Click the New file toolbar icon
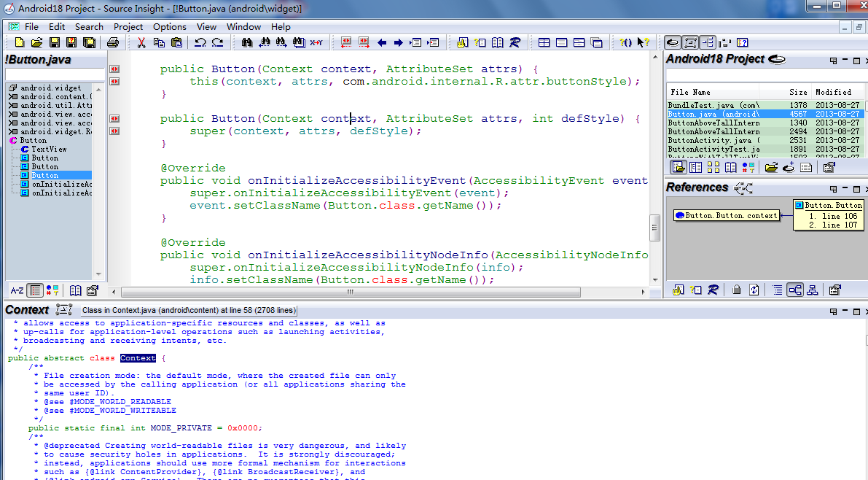Viewport: 868px width, 480px height. point(20,43)
